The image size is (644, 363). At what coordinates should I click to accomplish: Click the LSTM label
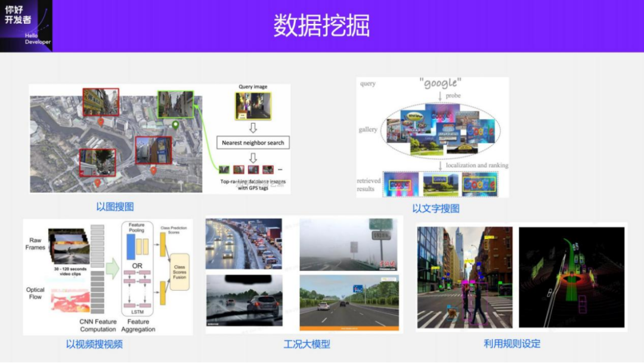137,312
